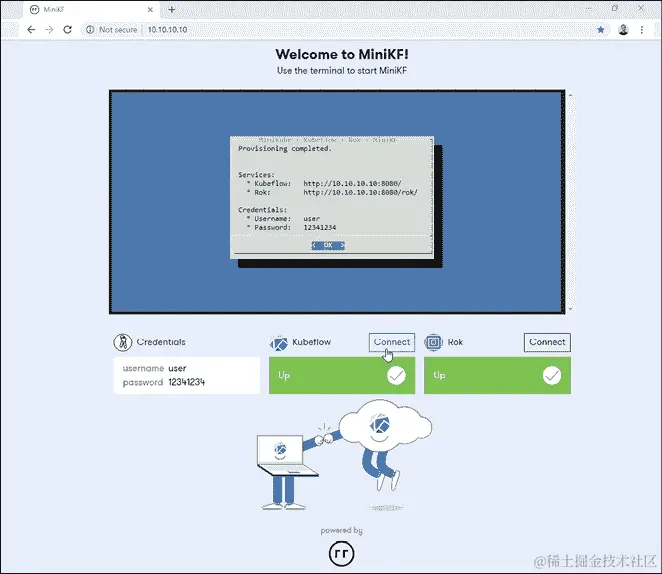Click the Kubeflow logo icon
The width and height of the screenshot is (662, 574).
279,343
